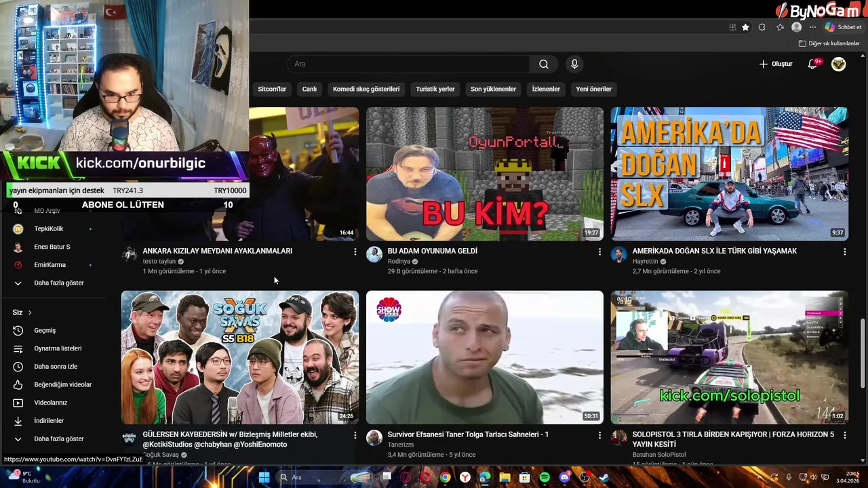Select the Sitcom'lar filter chip
The width and height of the screenshot is (868, 488).
point(272,89)
